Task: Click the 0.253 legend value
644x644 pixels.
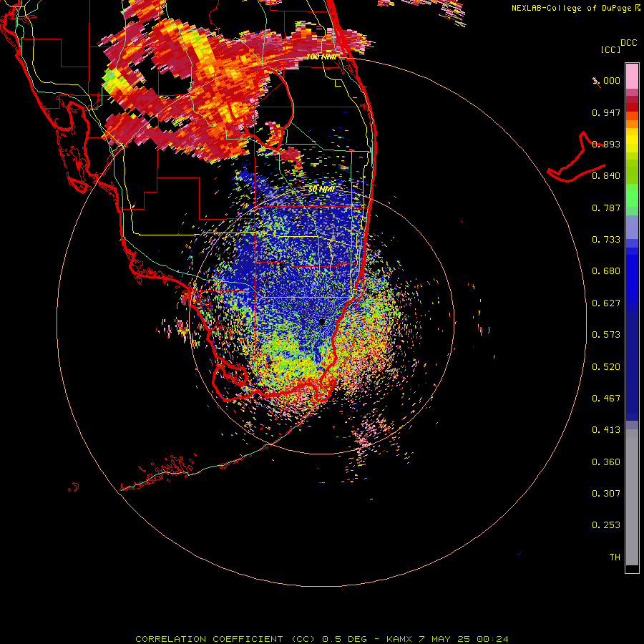Action: point(606,525)
